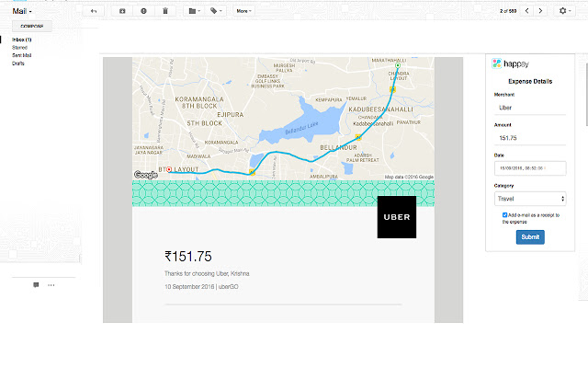Screen dimensions: 588x368
Task: Delete email with the trash icon
Action: (x=165, y=11)
